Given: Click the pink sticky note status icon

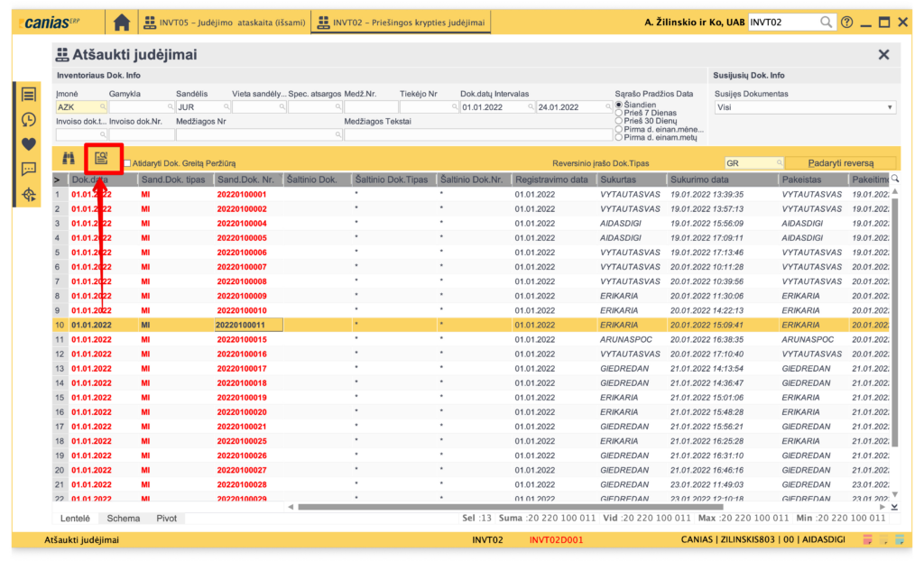Looking at the screenshot, I should click(867, 540).
